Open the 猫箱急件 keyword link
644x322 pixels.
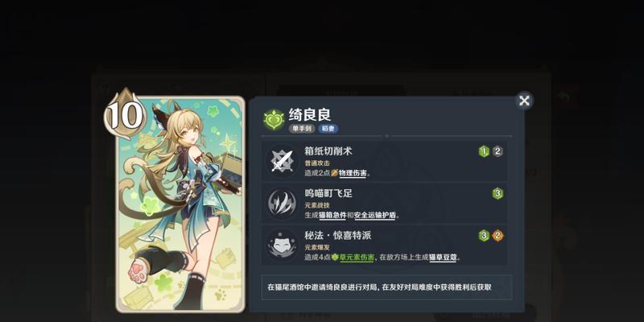(332, 215)
